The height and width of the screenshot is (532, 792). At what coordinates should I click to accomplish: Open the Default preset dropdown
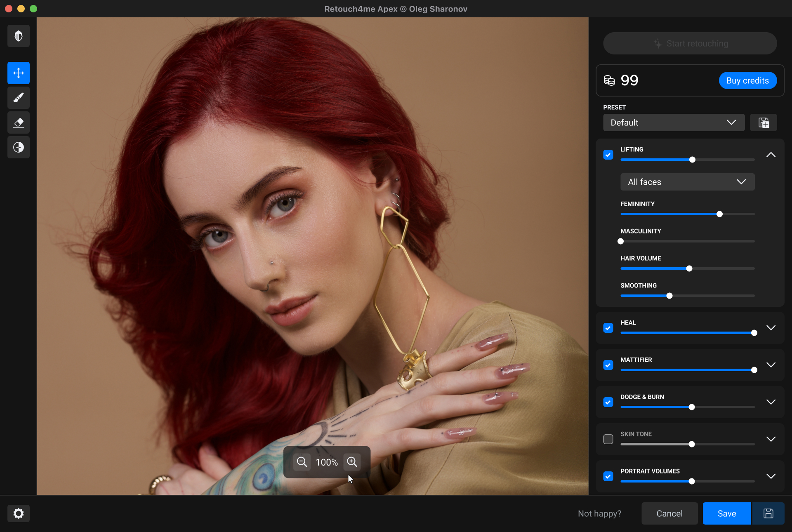coord(674,122)
